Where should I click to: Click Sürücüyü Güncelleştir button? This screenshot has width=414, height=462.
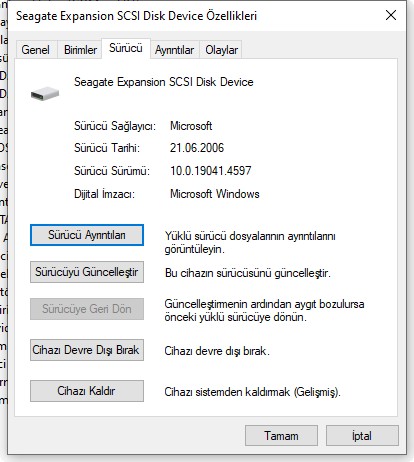pos(87,272)
